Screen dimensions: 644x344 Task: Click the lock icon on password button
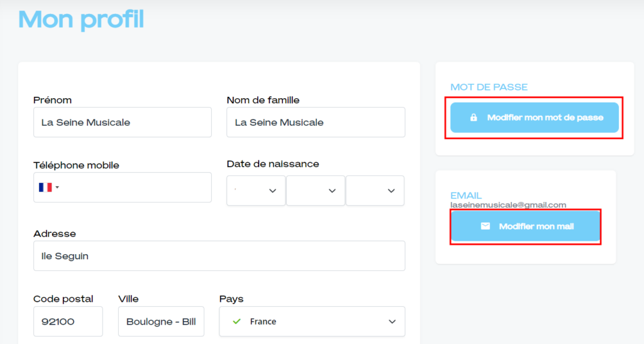coord(474,118)
